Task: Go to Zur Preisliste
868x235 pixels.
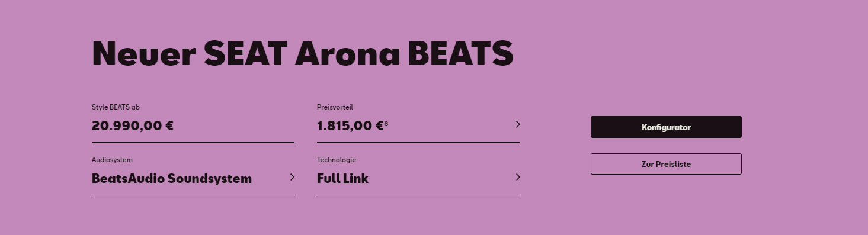Action: (666, 164)
